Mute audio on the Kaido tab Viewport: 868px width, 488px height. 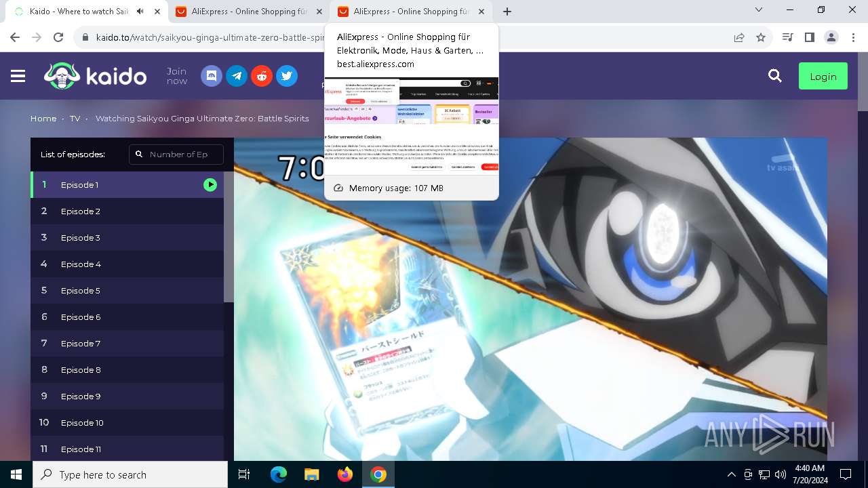(140, 12)
